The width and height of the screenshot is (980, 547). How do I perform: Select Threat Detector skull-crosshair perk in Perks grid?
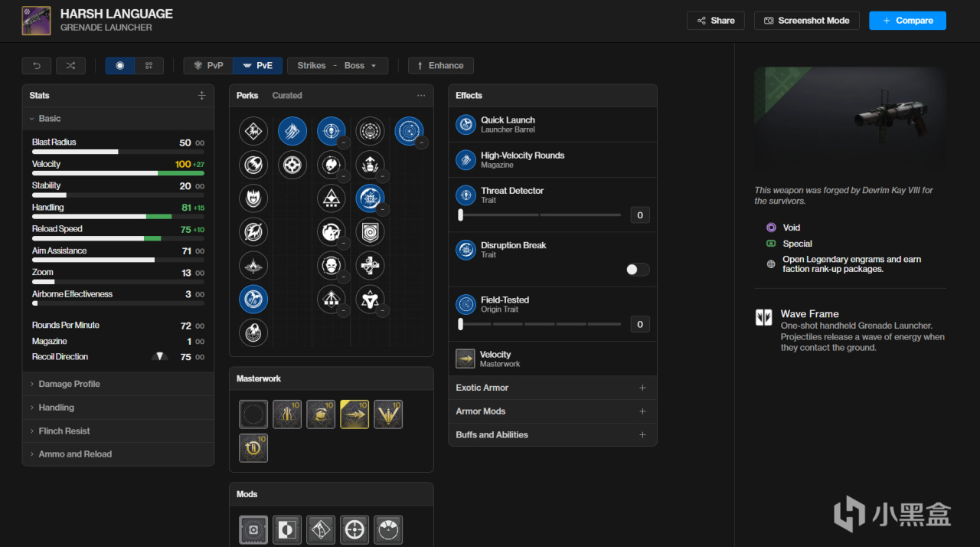tap(332, 131)
